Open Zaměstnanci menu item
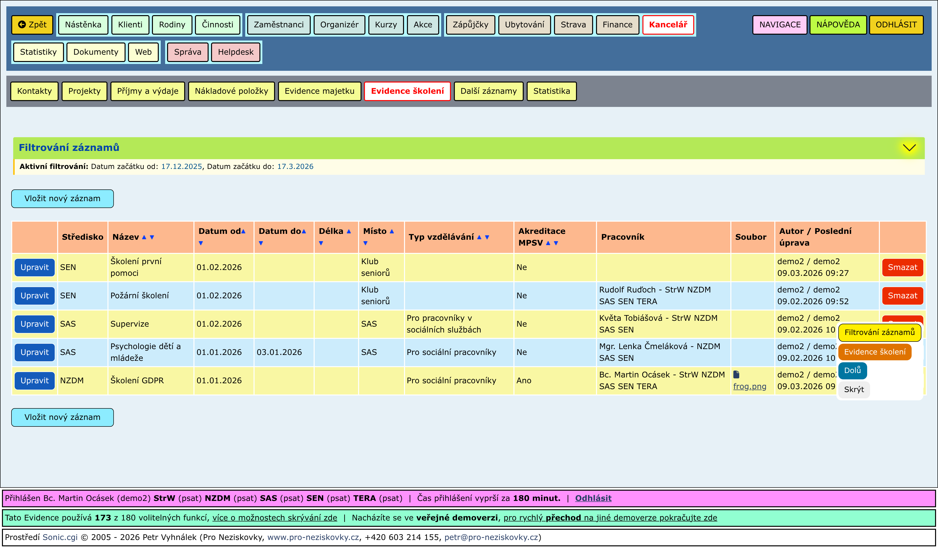 pyautogui.click(x=279, y=24)
